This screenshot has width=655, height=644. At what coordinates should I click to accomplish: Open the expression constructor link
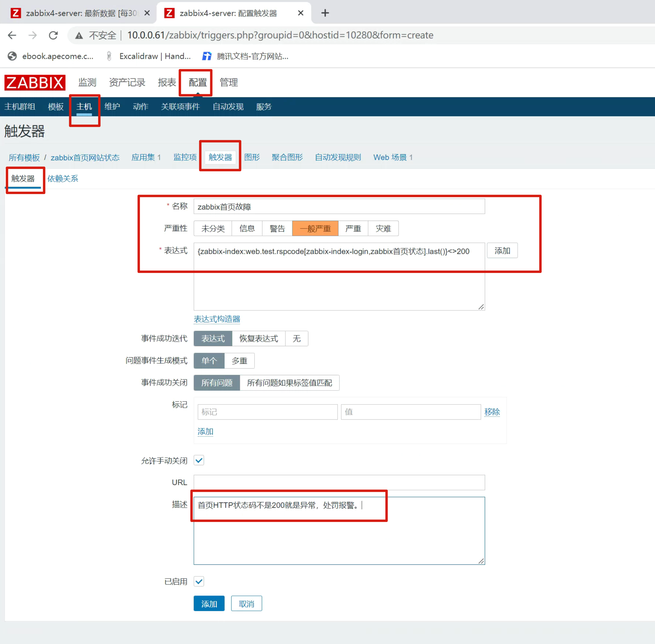tap(217, 319)
